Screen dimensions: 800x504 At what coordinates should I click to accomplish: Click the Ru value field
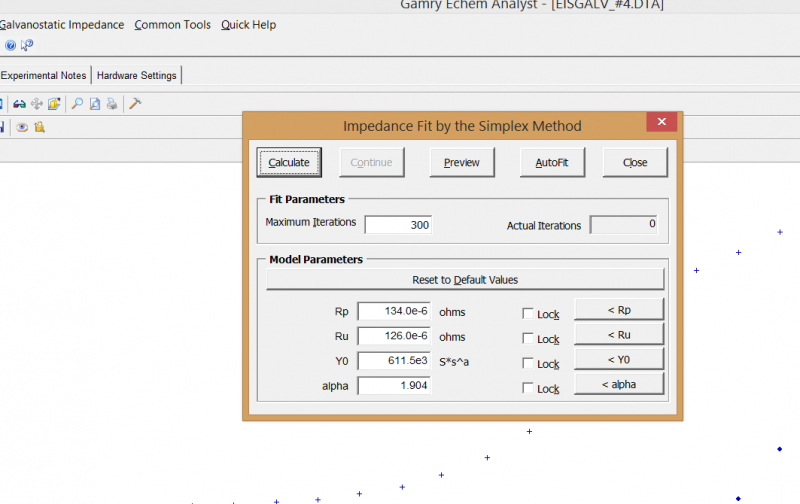pyautogui.click(x=394, y=336)
